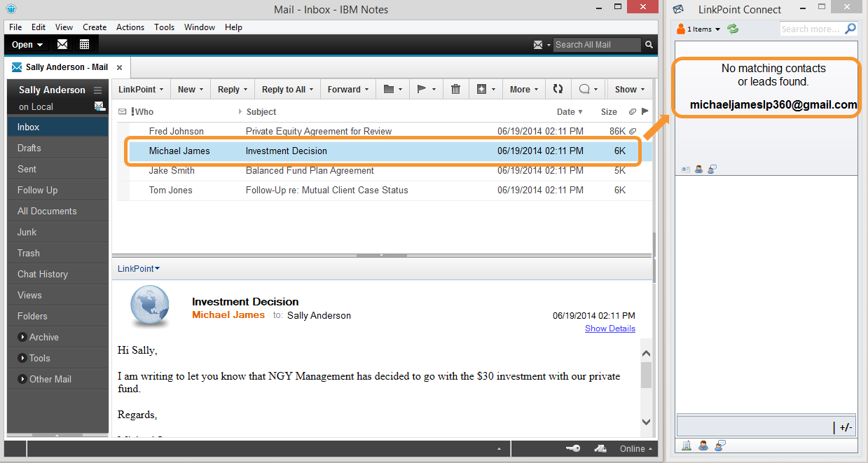Open the File menu
The height and width of the screenshot is (463, 868).
15,27
